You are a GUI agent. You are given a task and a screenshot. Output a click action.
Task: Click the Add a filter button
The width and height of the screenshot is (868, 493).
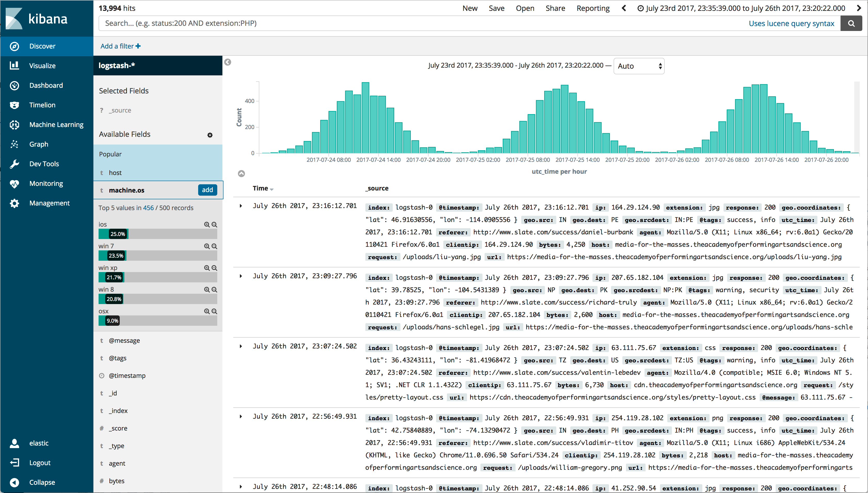pyautogui.click(x=119, y=46)
